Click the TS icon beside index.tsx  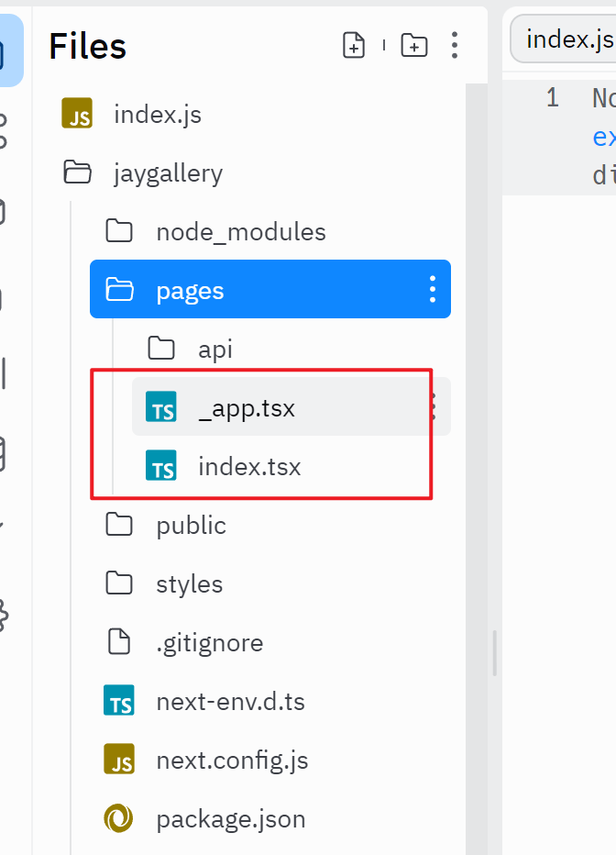pos(161,465)
